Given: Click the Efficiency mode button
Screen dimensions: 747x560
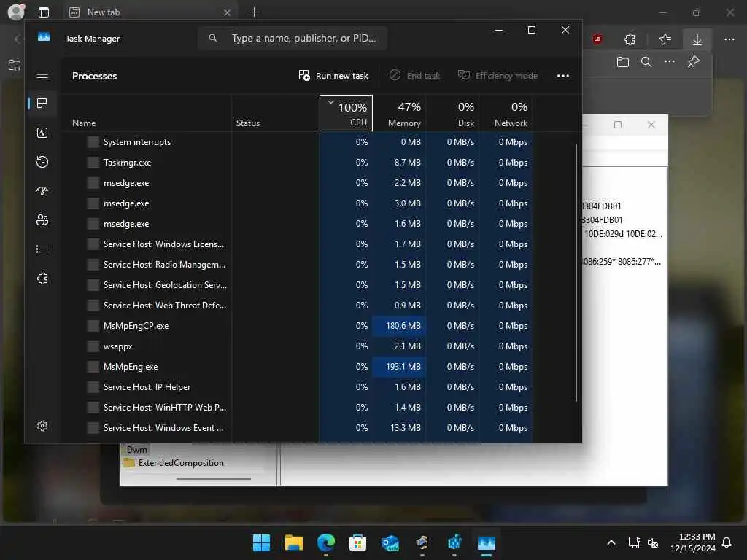Looking at the screenshot, I should pos(498,76).
